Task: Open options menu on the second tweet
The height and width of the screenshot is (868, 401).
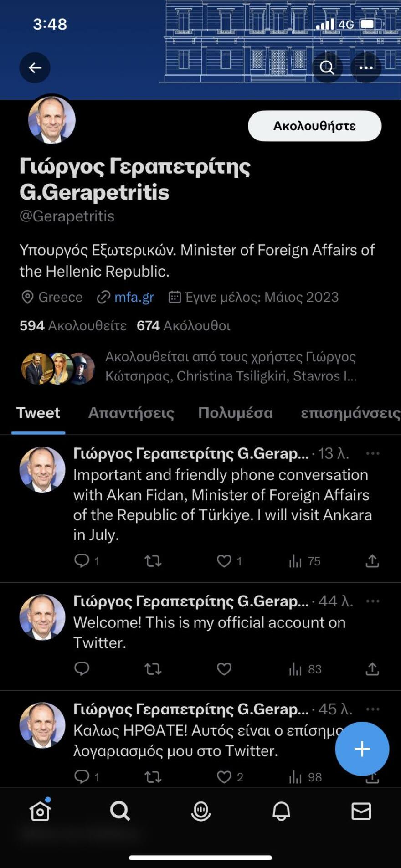Action: 372,601
